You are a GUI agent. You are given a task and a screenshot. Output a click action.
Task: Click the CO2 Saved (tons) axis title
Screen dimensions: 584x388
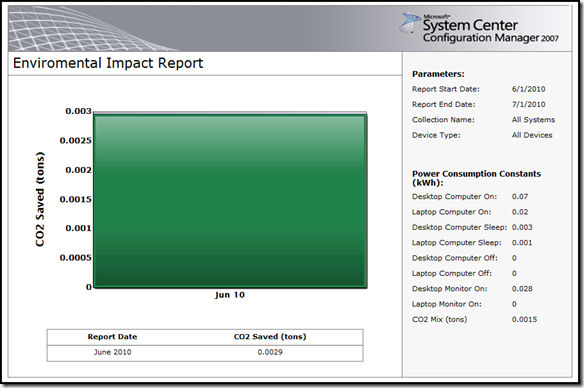coord(40,199)
